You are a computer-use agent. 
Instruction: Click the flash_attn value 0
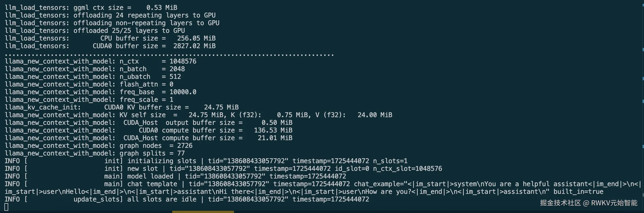pos(171,84)
